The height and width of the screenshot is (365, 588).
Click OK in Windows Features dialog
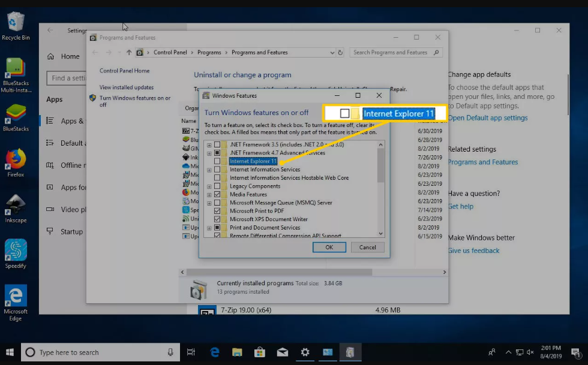[x=329, y=248]
